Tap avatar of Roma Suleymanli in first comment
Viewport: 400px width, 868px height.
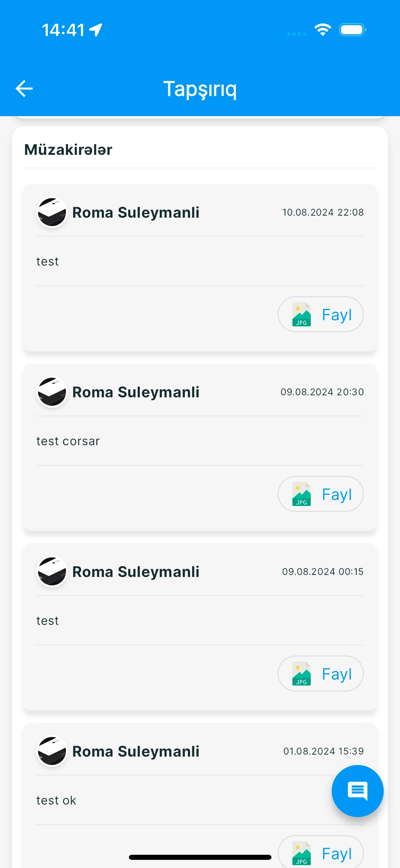click(x=52, y=213)
